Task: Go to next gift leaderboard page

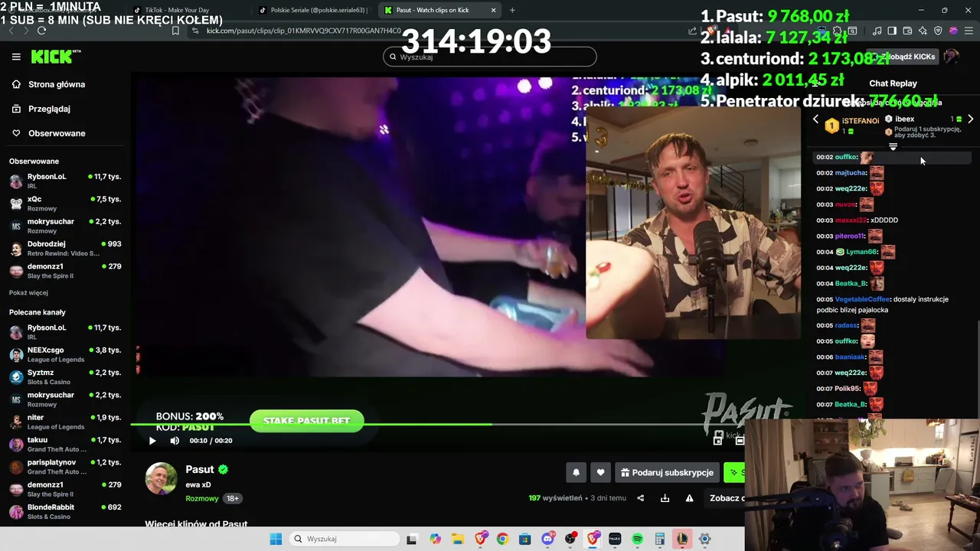Action: click(970, 119)
